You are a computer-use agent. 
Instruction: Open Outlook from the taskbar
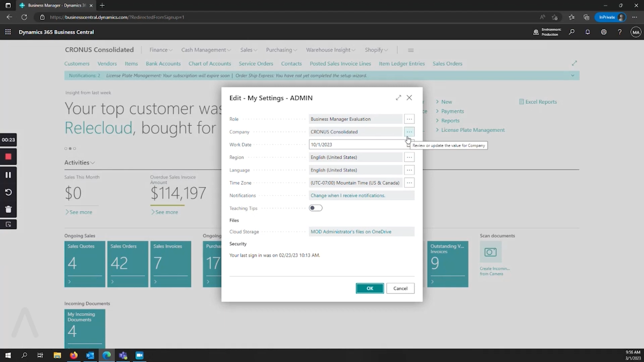(x=90, y=355)
